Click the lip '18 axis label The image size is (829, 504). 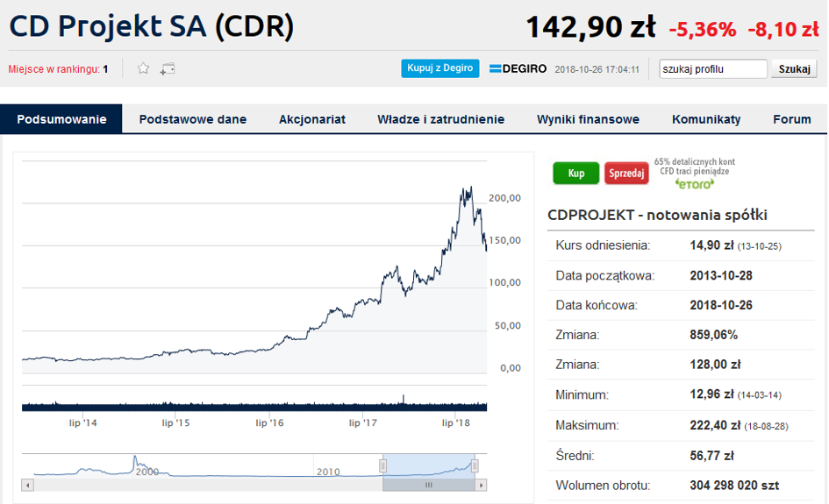[456, 422]
